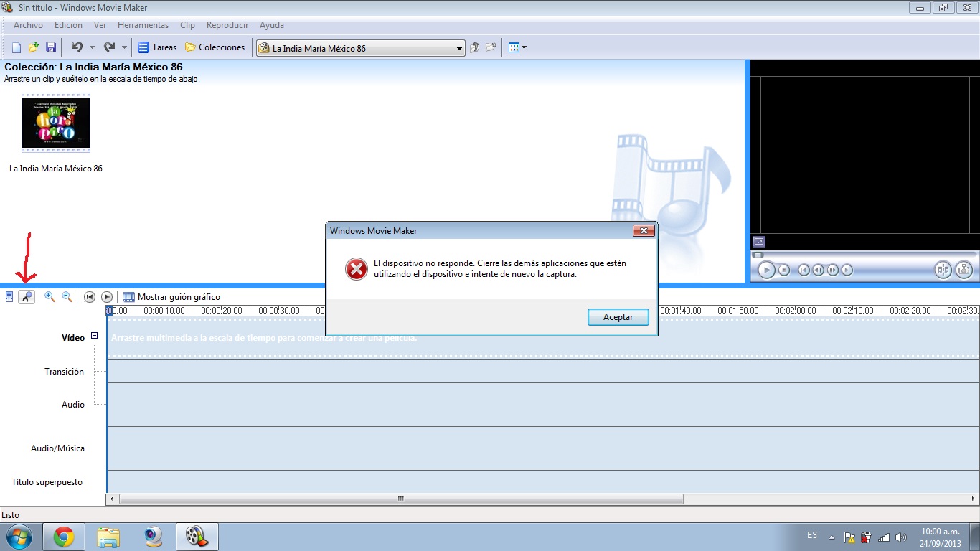Rewind the timeline to the start

[90, 296]
